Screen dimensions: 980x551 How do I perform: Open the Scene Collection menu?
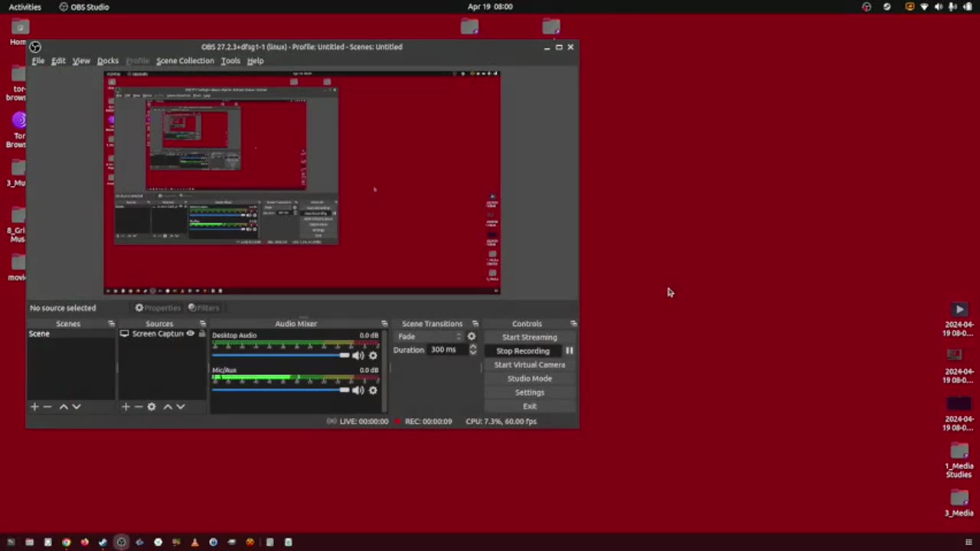185,61
